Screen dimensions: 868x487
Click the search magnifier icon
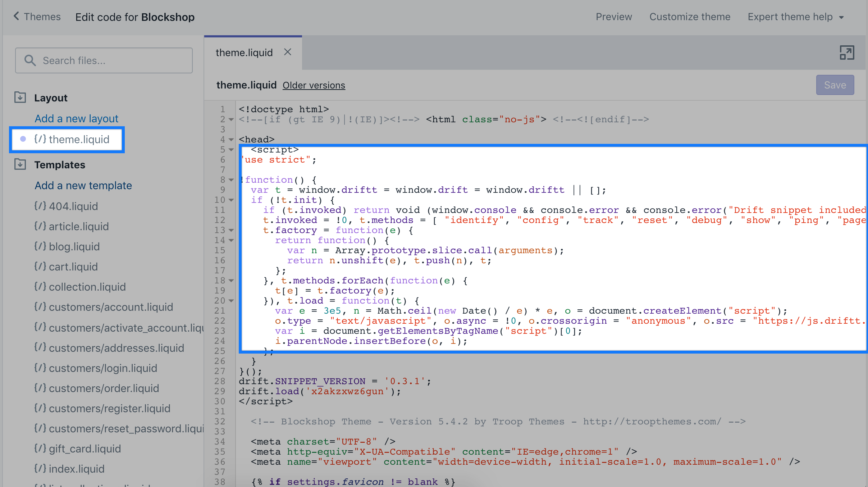(30, 60)
